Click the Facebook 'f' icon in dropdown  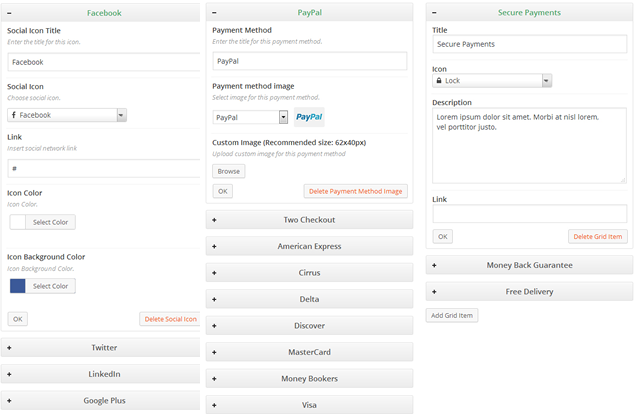[x=14, y=115]
